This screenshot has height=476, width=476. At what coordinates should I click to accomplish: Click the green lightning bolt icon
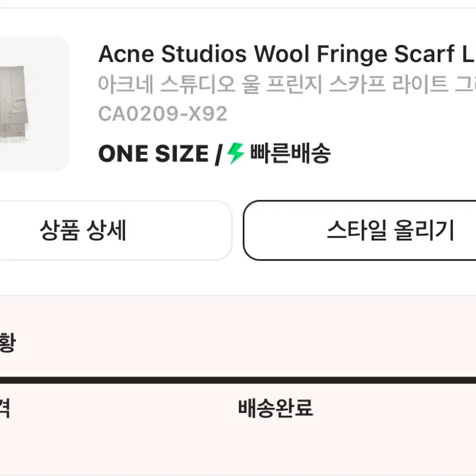pyautogui.click(x=236, y=153)
